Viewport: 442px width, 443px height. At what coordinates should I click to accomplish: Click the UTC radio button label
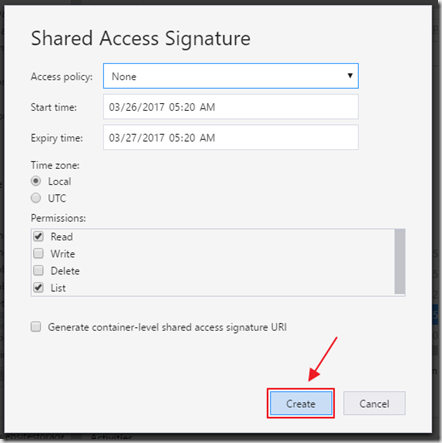[57, 198]
